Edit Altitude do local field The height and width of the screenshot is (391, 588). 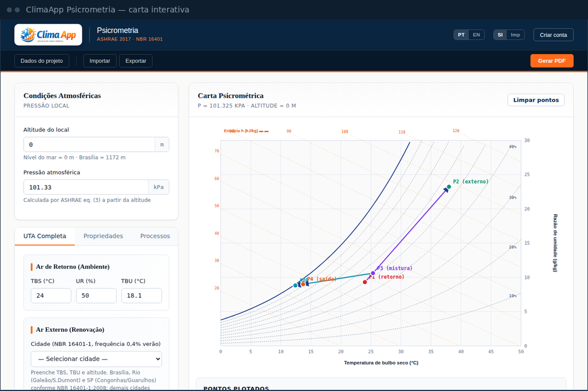coord(89,144)
